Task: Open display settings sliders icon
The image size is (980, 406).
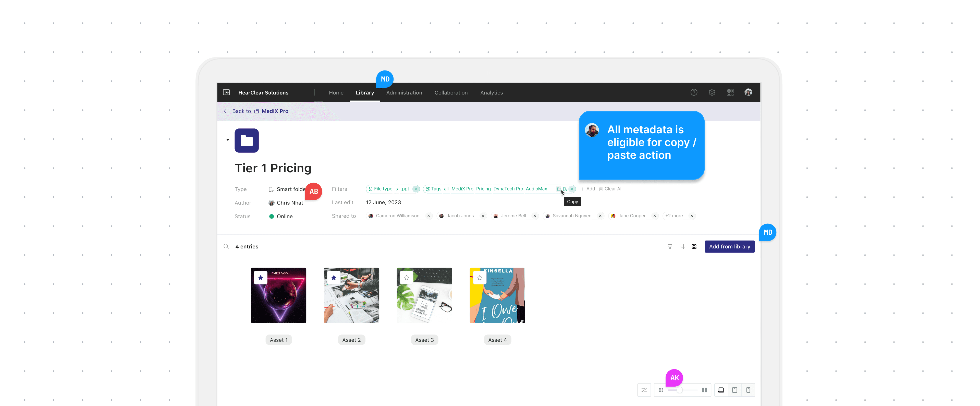Action: tap(644, 390)
